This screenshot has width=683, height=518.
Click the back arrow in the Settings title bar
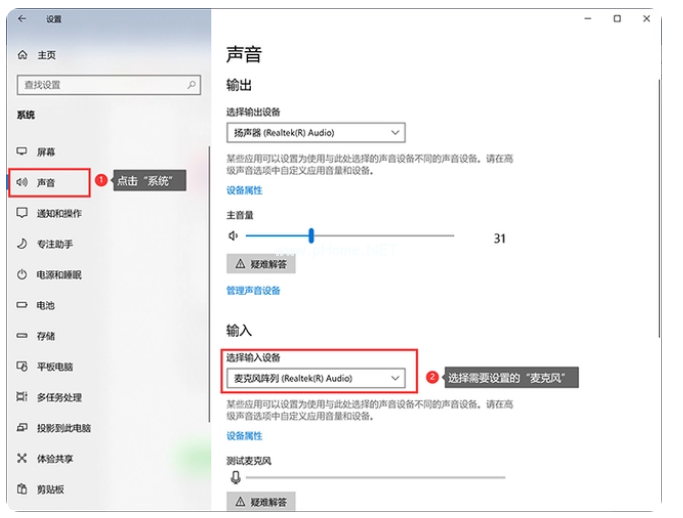[22, 19]
